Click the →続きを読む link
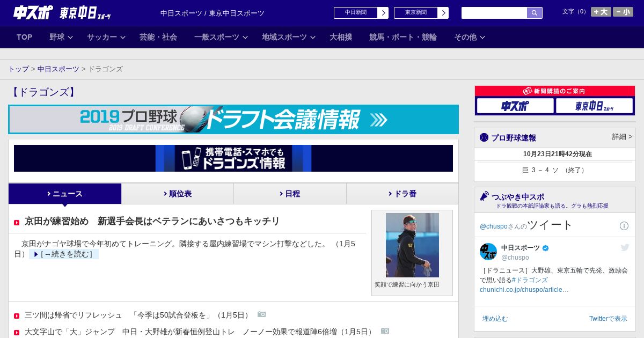644x338 pixels. click(x=63, y=254)
